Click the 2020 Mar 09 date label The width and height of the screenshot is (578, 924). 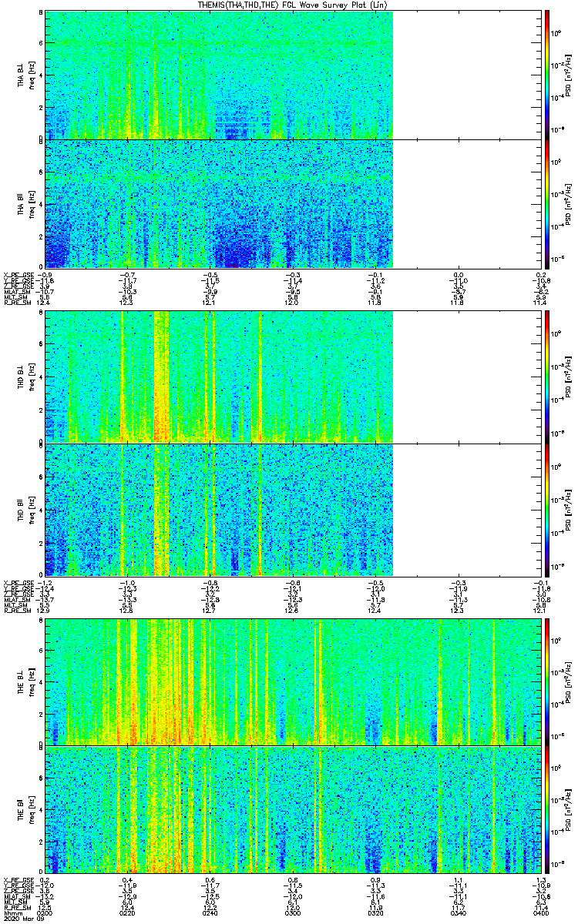(x=20, y=919)
